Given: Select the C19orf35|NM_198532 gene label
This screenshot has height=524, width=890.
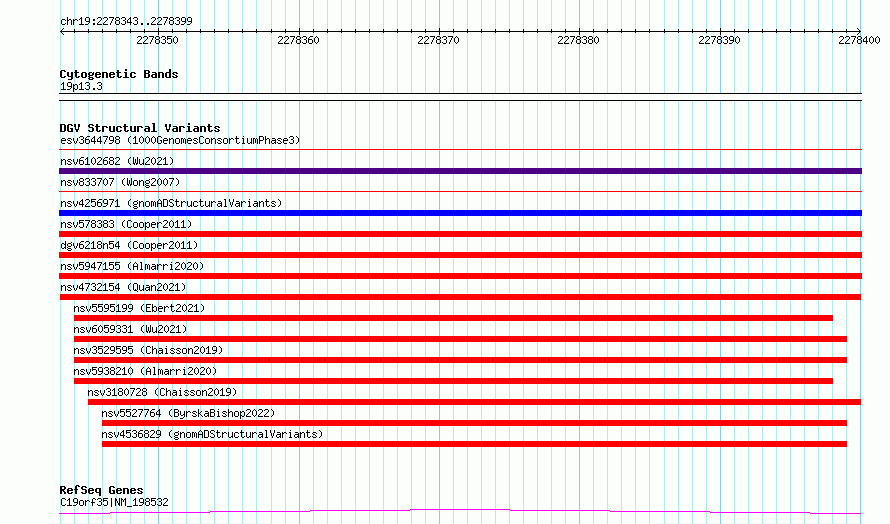Looking at the screenshot, I should (114, 502).
